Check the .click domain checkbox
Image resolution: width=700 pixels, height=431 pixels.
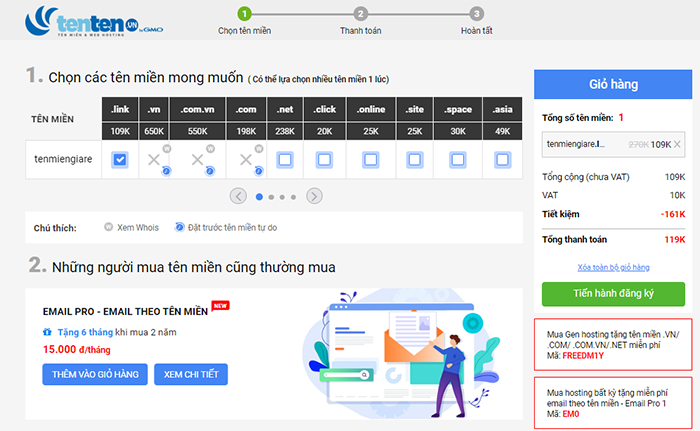pyautogui.click(x=324, y=159)
